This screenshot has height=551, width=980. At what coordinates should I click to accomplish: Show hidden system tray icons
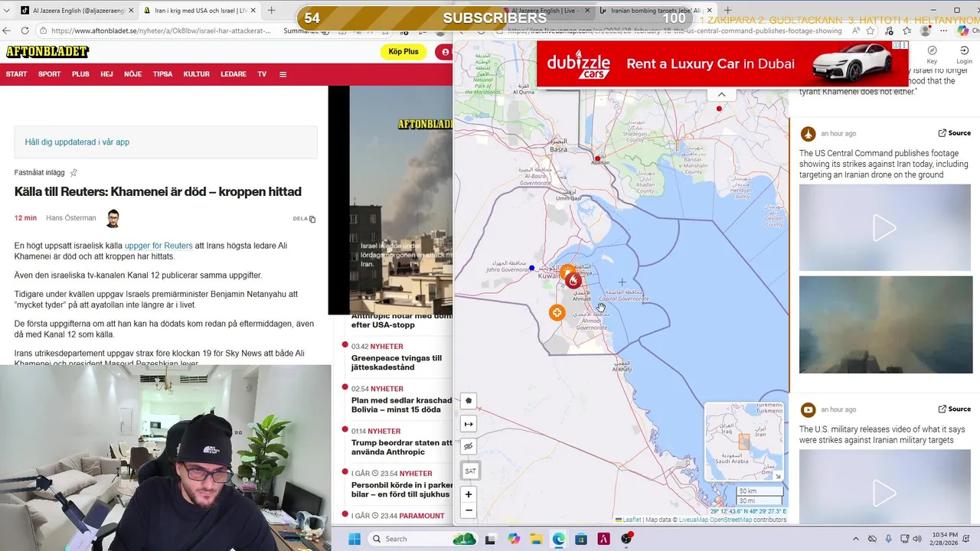856,539
